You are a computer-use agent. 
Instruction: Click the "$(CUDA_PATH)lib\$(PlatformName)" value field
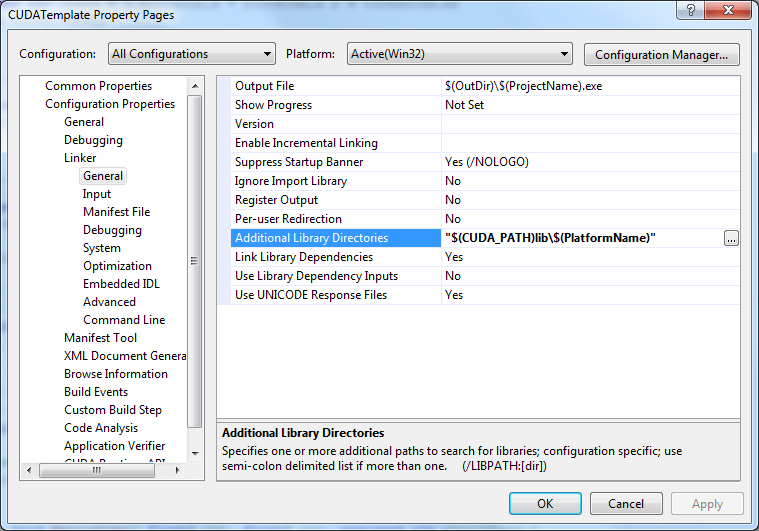click(x=583, y=238)
